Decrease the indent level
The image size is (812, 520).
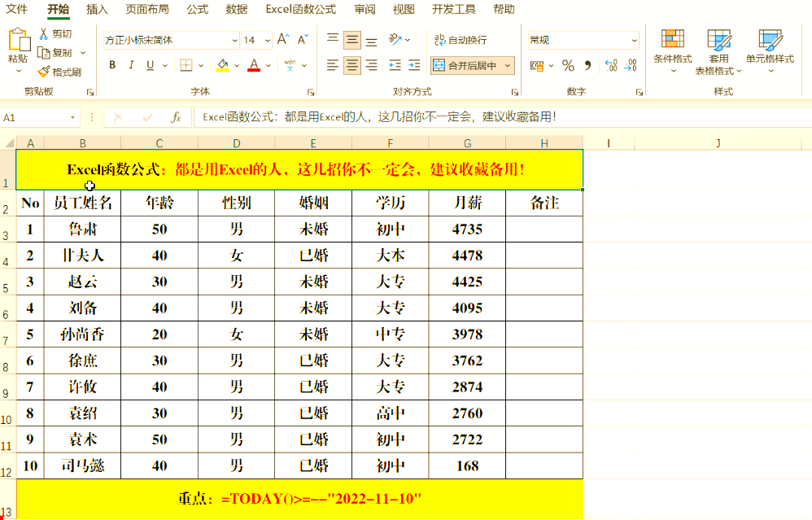click(x=395, y=65)
